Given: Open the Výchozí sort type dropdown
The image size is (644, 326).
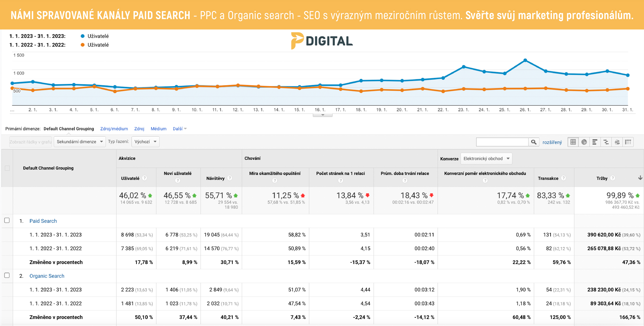Looking at the screenshot, I should [x=145, y=142].
